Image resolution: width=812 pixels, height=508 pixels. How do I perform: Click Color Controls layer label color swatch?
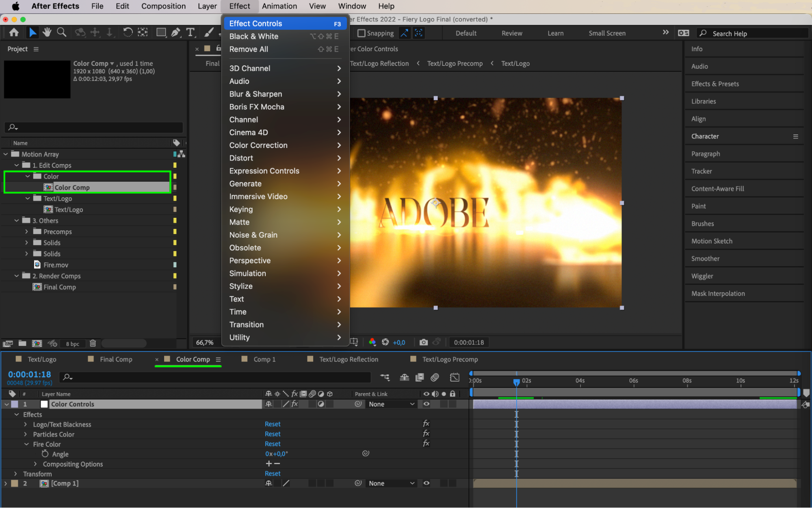[15, 404]
